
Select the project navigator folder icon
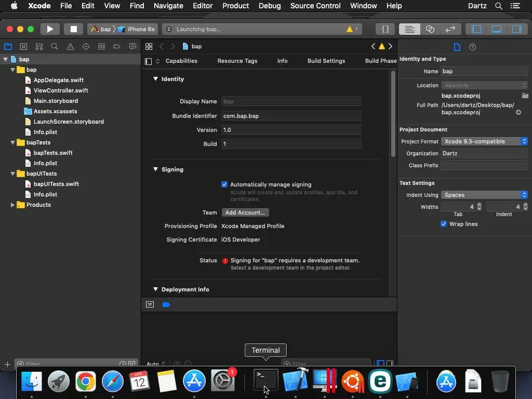[x=8, y=46]
